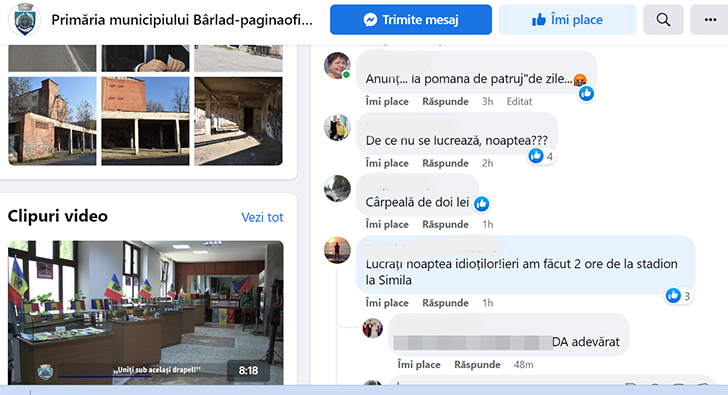This screenshot has width=728, height=395.
Task: Click the like reaction icon on 'Cârpeală de doi lei'
Action: (x=481, y=203)
